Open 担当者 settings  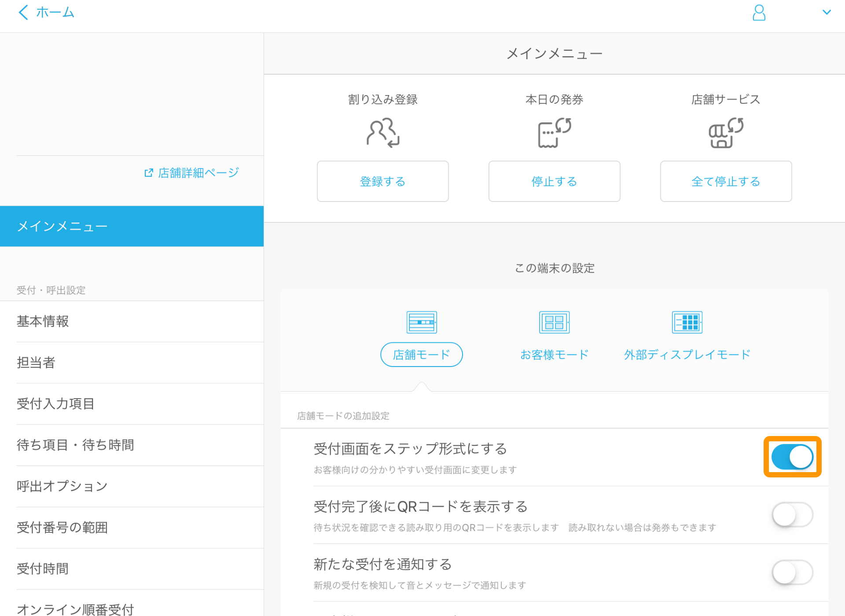pos(132,363)
